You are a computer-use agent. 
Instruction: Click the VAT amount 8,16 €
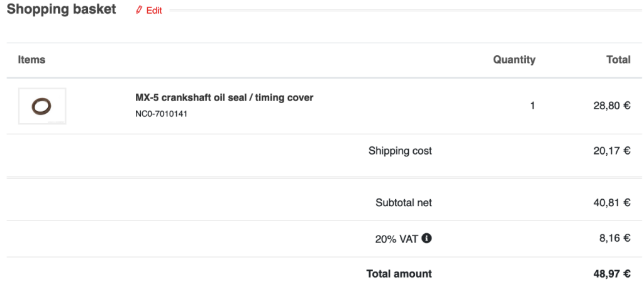615,238
